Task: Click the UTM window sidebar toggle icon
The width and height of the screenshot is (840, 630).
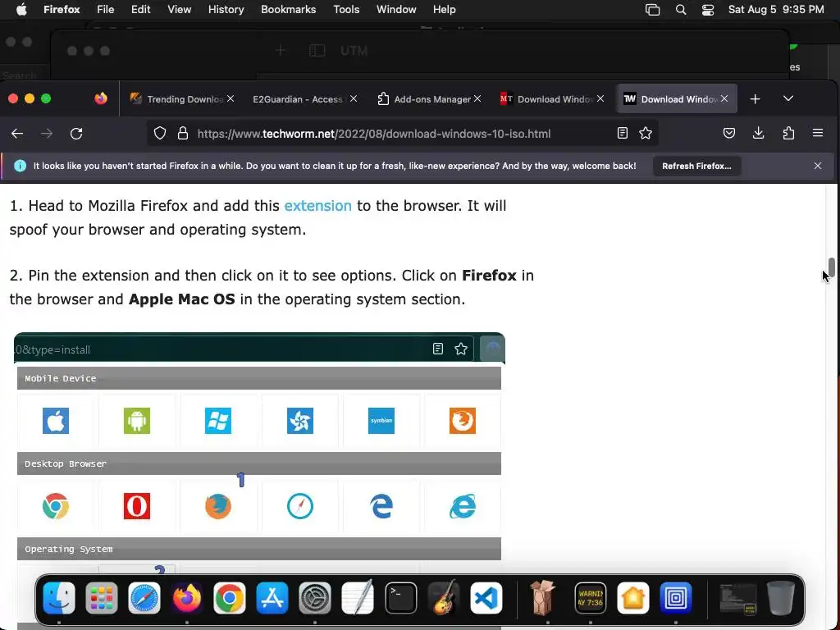Action: click(x=317, y=51)
